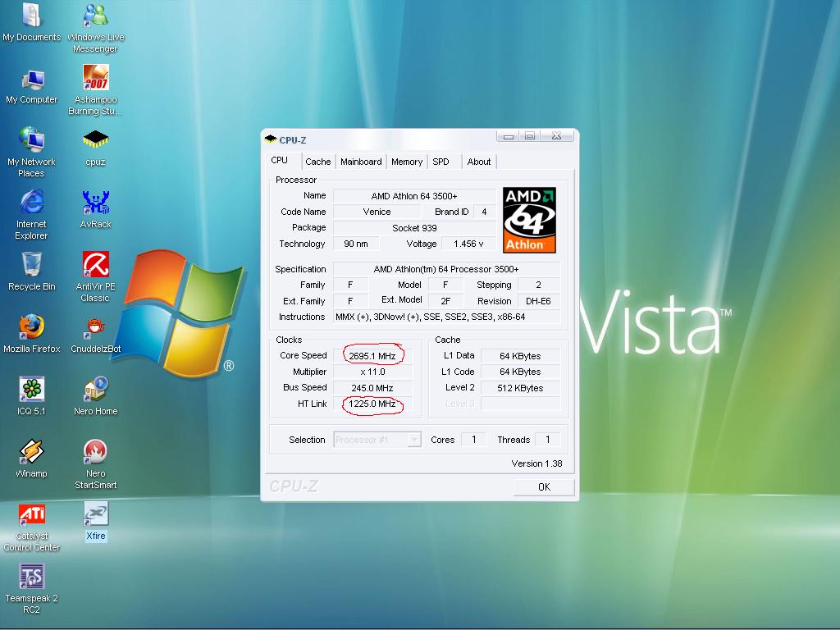Image resolution: width=840 pixels, height=630 pixels.
Task: Open the Mainboard tab
Action: 361,162
